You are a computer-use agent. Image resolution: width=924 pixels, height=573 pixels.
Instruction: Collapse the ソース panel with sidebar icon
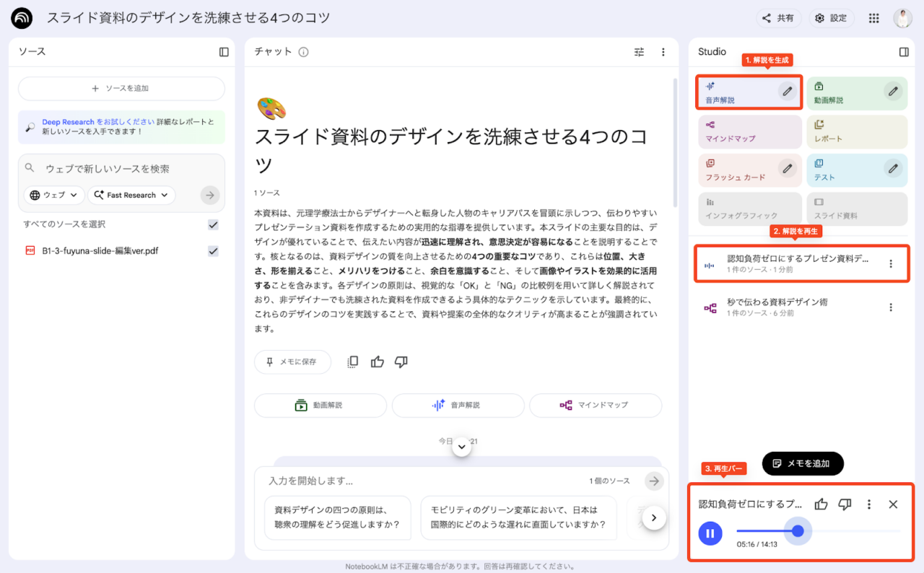click(224, 52)
